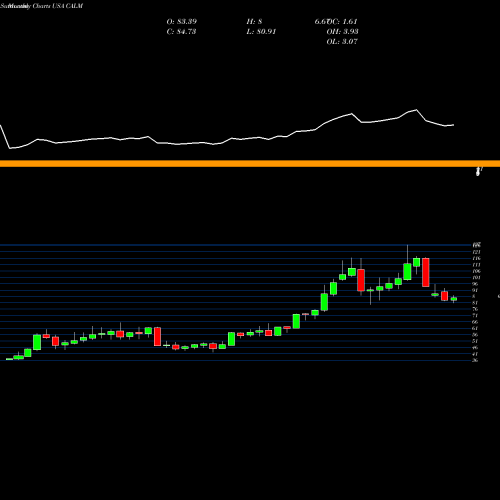This screenshot has width=500, height=500.
Task: Click the 91 price axis label
Action: click(475, 290)
